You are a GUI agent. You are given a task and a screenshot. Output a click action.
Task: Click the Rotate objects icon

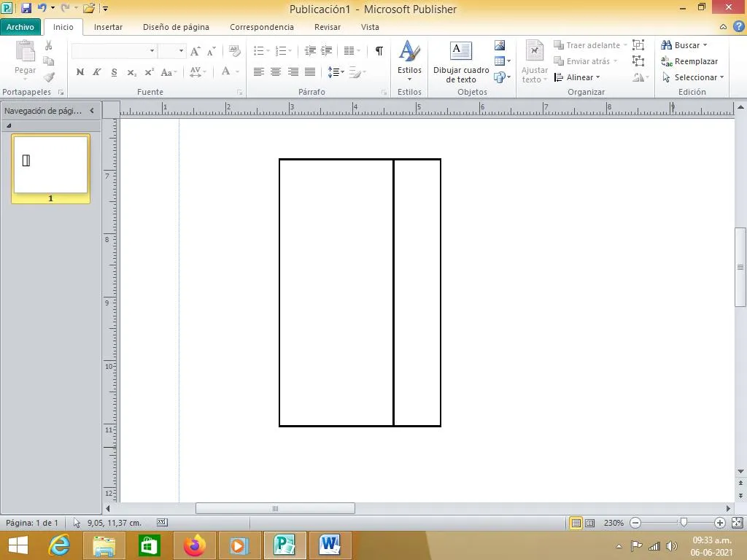tap(640, 77)
